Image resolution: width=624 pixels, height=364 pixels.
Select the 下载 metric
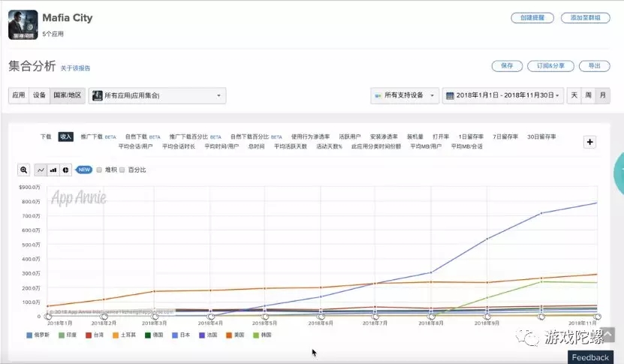point(46,137)
